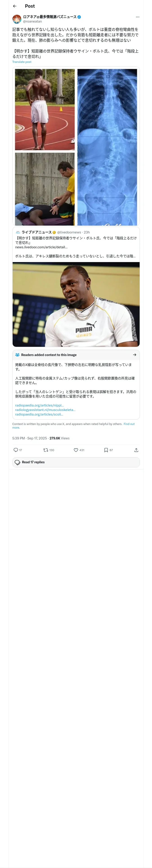This screenshot has height=868, width=152.
Task: Click Translate post link
Action: pos(22,62)
